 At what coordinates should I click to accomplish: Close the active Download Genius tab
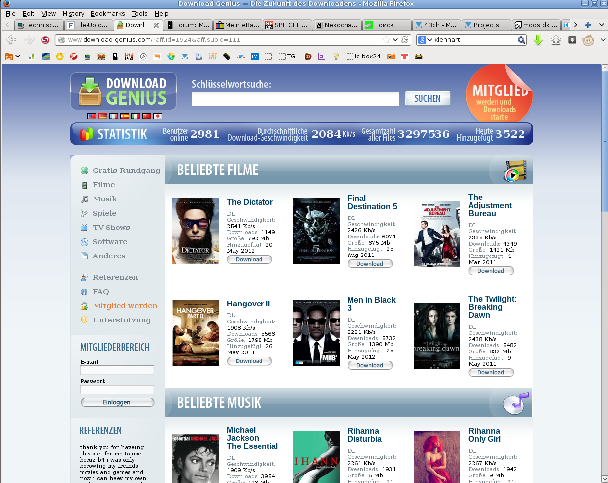point(156,25)
